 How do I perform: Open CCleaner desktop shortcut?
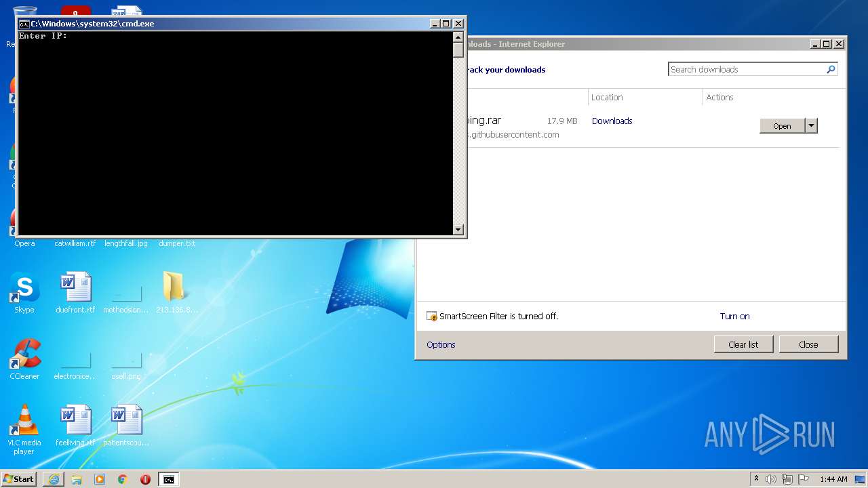tap(24, 359)
